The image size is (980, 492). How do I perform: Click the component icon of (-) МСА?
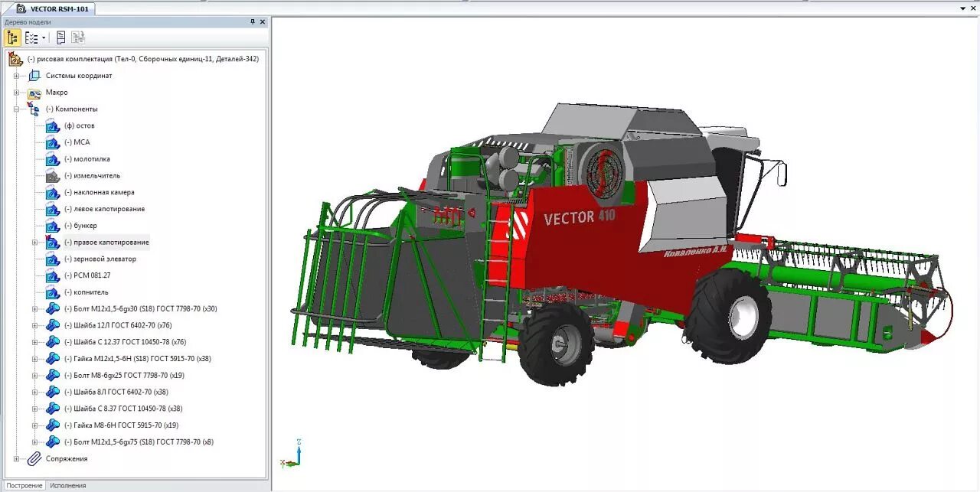(53, 142)
